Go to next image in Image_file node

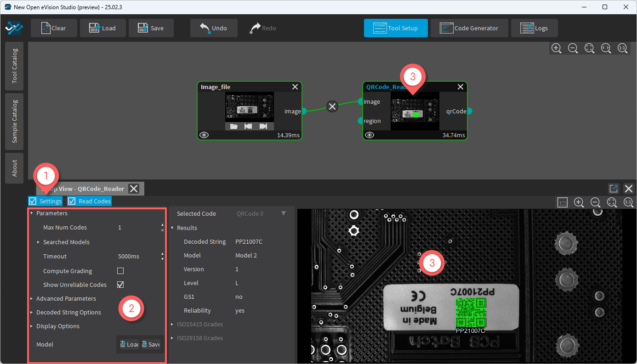coord(263,126)
